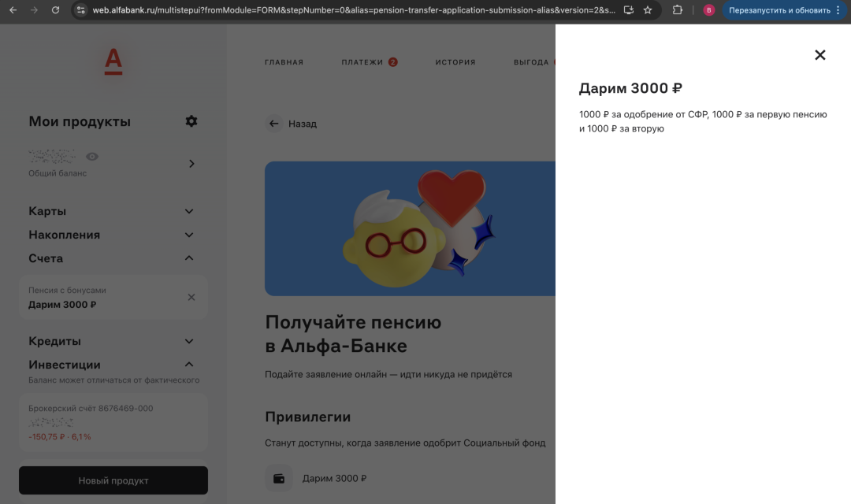Click the wallet icon beside Дарим 3000 ₽
851x504 pixels.
click(279, 478)
